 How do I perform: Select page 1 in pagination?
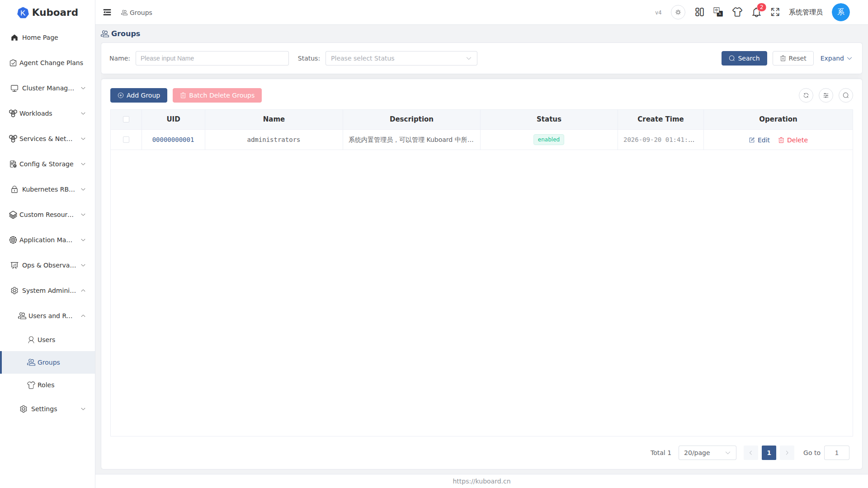[769, 453]
